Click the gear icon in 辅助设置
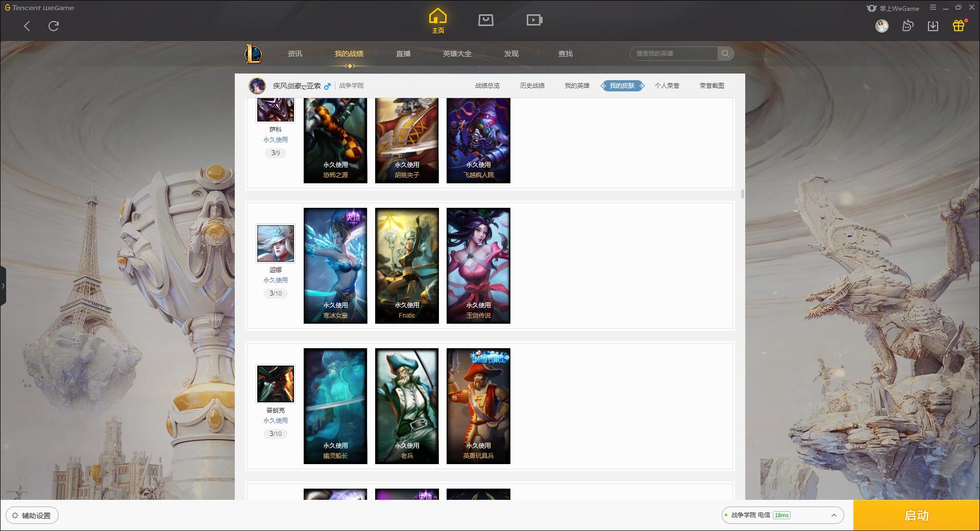Viewport: 980px width, 531px height. pos(15,516)
